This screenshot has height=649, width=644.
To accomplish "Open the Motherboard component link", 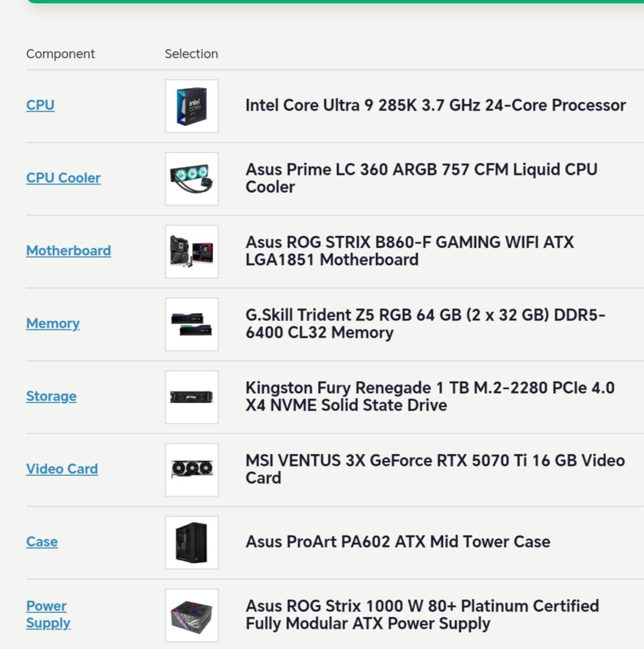I will coord(69,250).
